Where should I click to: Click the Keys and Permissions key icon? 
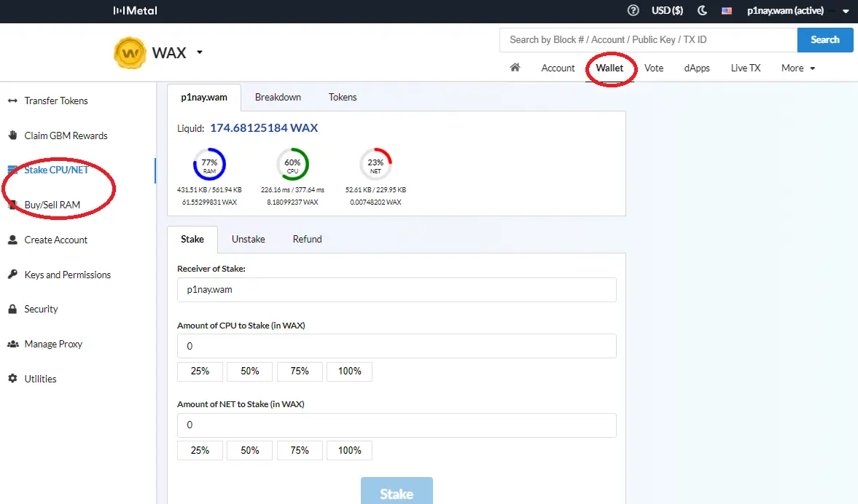click(12, 275)
